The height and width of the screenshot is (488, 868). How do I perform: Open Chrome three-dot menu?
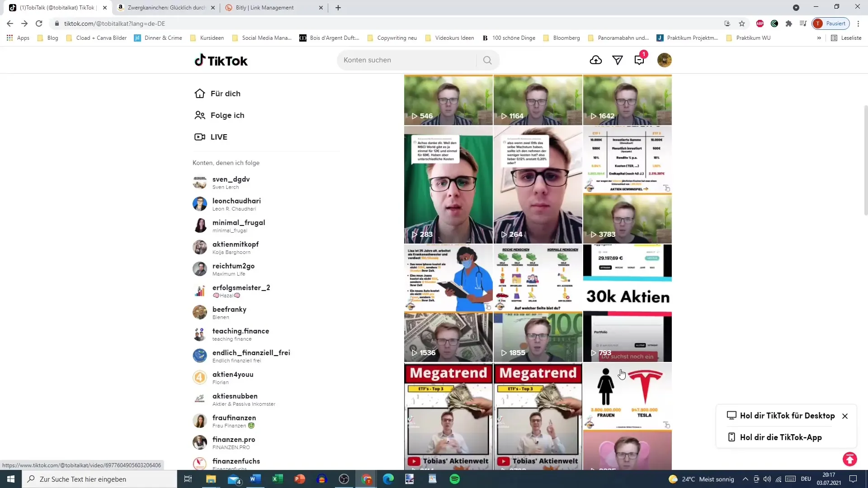coord(858,23)
